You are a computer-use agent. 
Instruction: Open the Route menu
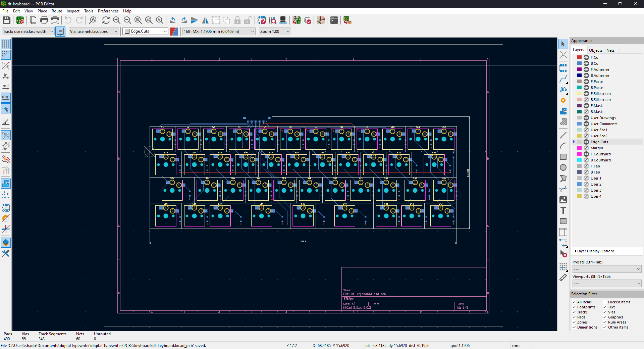pyautogui.click(x=57, y=11)
